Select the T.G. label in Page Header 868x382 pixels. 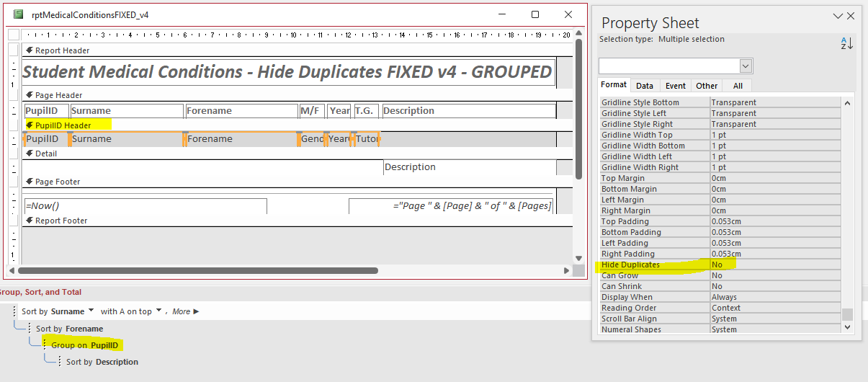366,111
